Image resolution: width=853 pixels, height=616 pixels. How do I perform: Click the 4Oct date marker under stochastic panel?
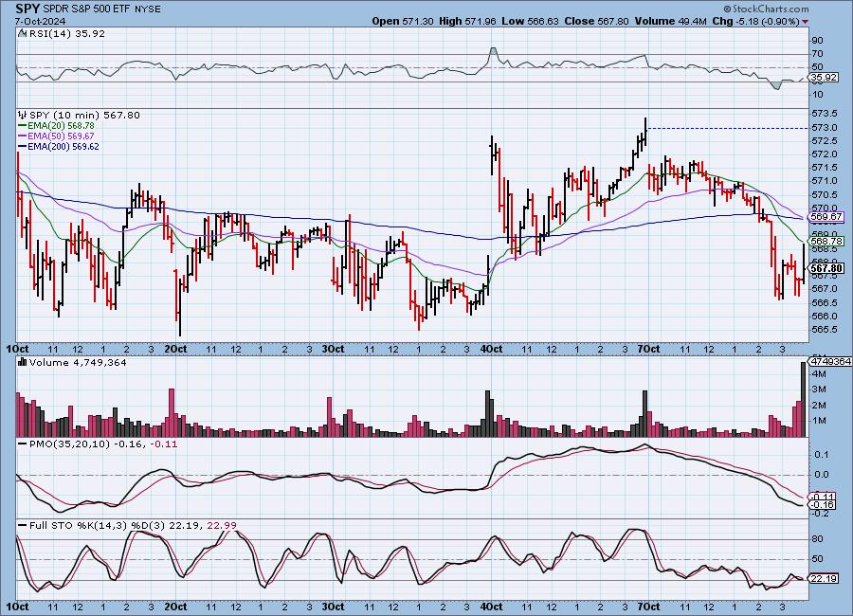(492, 607)
